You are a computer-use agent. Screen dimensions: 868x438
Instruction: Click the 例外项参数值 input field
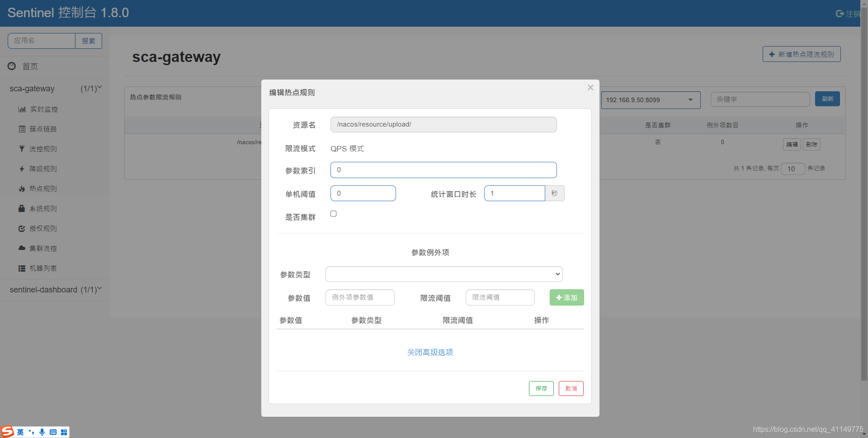pyautogui.click(x=360, y=297)
